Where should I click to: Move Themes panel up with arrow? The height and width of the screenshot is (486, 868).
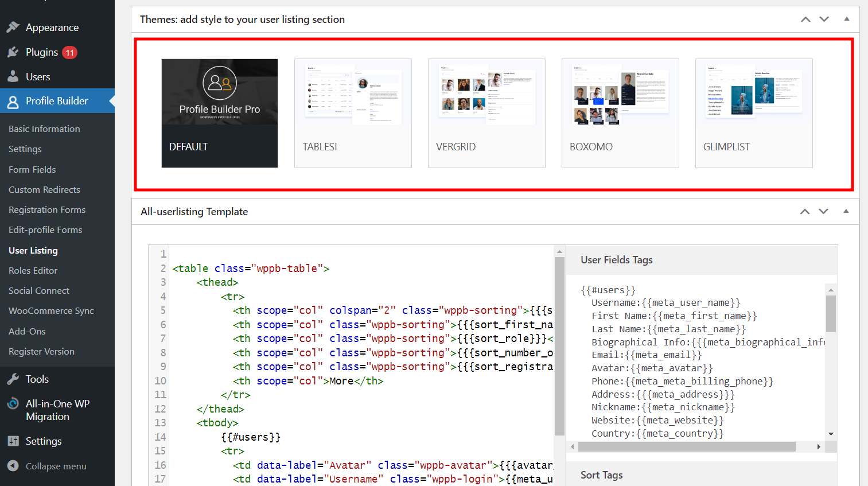click(805, 19)
